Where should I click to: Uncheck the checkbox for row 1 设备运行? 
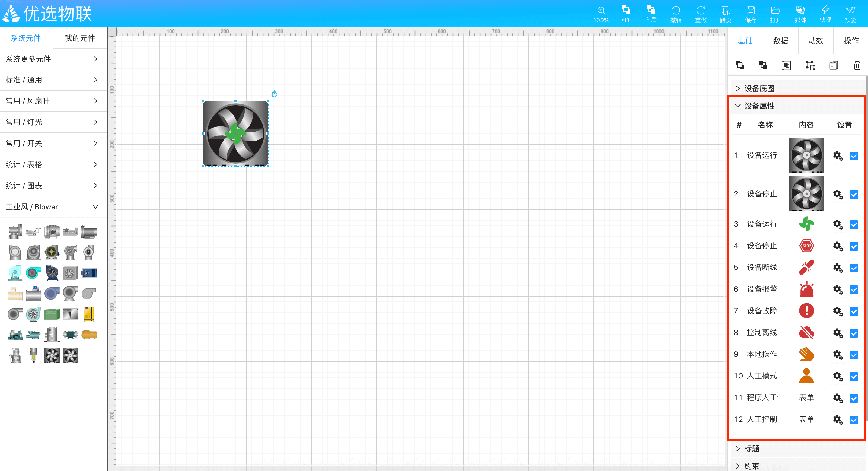pos(854,156)
